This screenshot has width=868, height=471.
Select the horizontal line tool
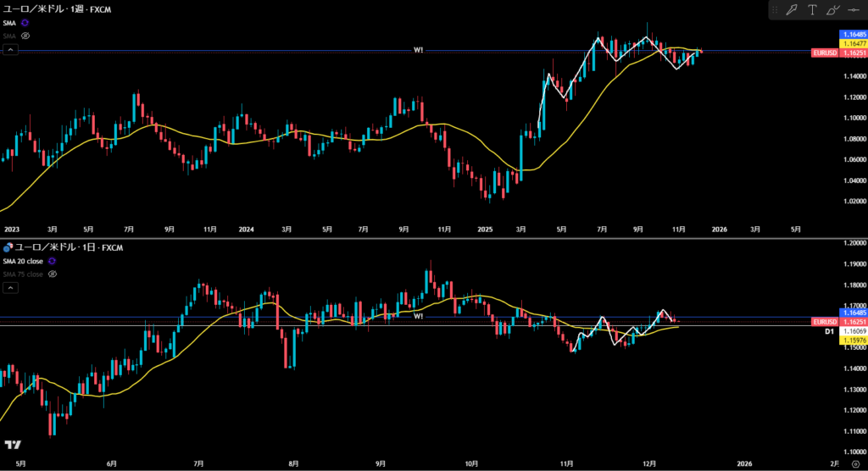(x=853, y=10)
